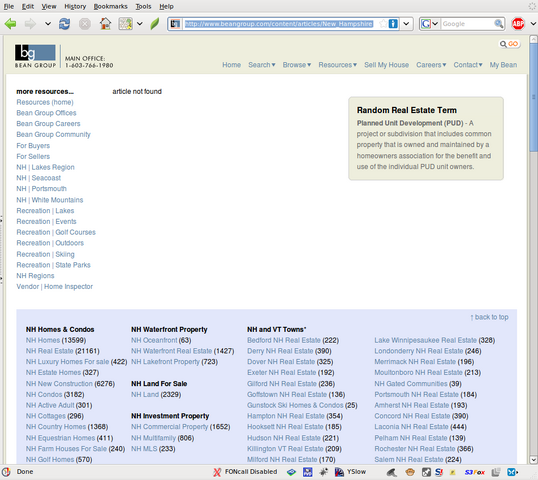Open the S3Fox status bar icon
The width and height of the screenshot is (538, 480).
coord(475,472)
